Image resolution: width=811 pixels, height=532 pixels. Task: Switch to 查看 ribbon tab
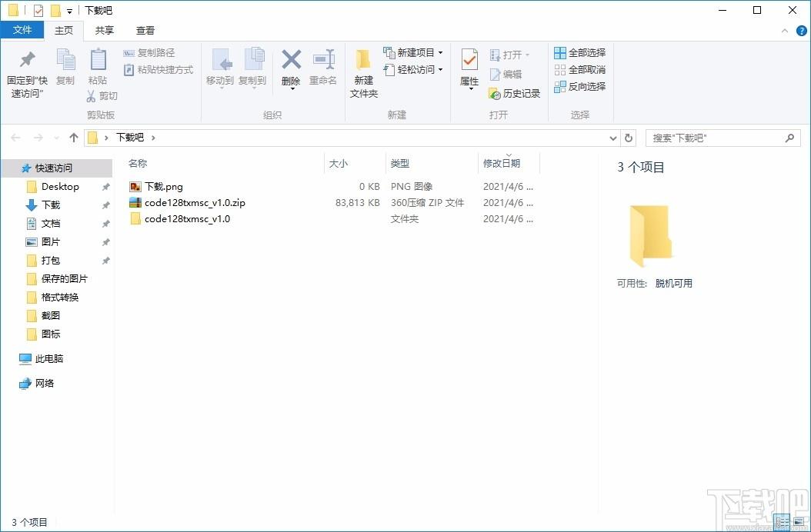click(145, 31)
